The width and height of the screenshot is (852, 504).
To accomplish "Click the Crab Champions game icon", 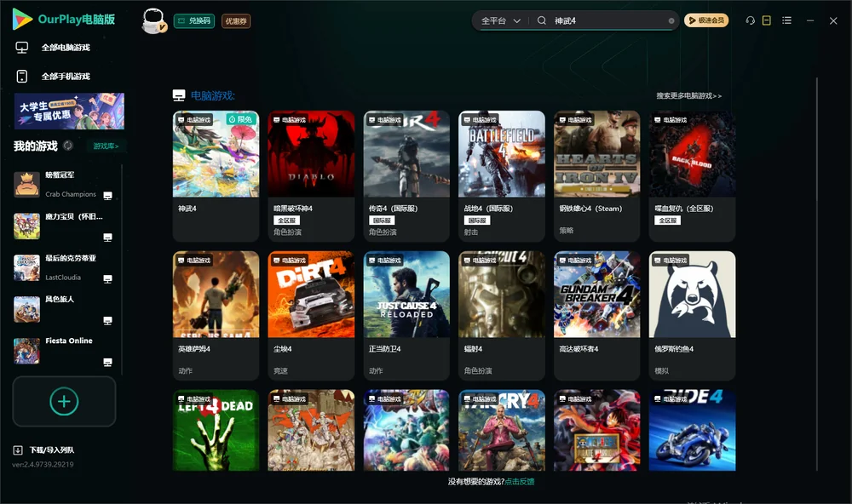I will point(26,184).
